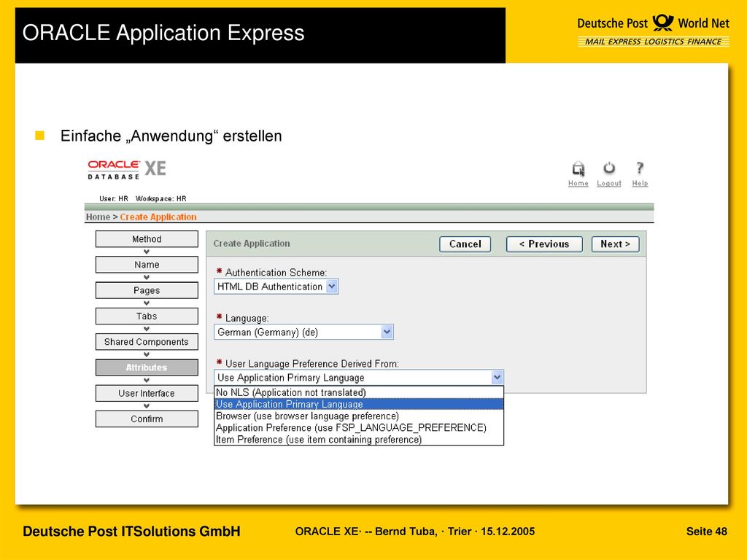The width and height of the screenshot is (747, 560).
Task: Pick 'Application Preference (use FSP_LANGUAGE_PREFERENCE)' option
Action: (x=358, y=427)
